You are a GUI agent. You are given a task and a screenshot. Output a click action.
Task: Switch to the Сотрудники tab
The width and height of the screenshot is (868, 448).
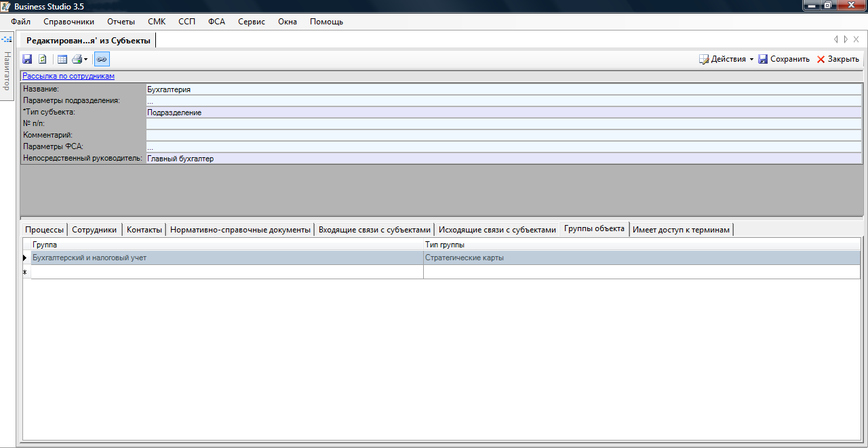94,230
